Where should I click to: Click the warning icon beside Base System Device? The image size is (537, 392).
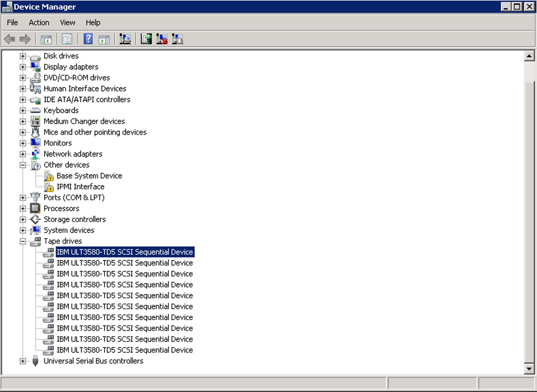[48, 176]
